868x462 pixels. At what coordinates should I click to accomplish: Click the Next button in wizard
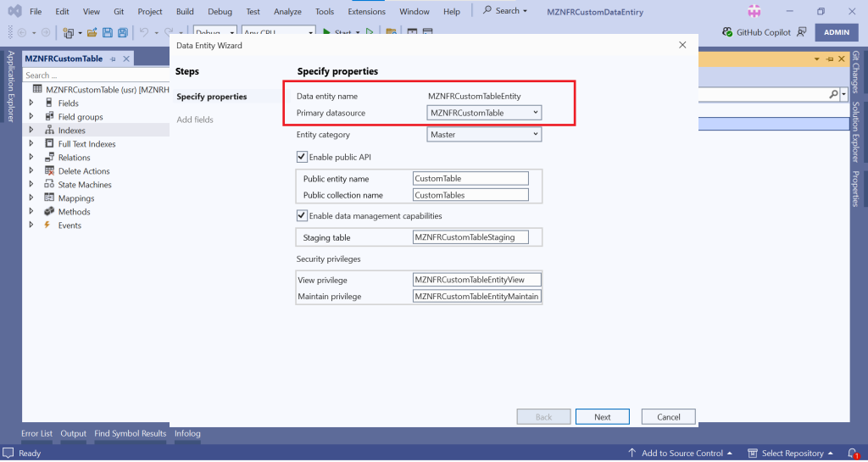(x=603, y=417)
